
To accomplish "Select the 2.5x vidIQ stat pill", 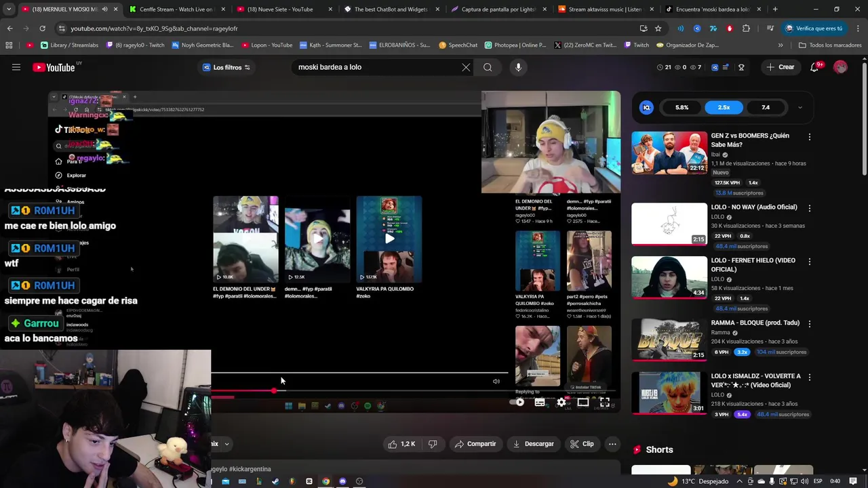I will click(x=724, y=107).
